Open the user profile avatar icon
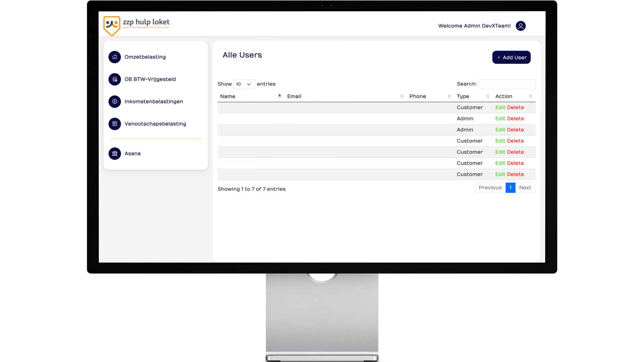 point(521,26)
